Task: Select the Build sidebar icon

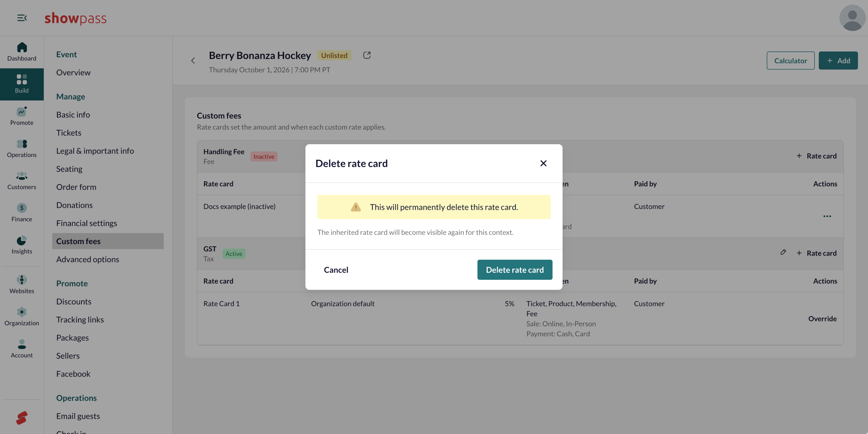Action: [22, 84]
